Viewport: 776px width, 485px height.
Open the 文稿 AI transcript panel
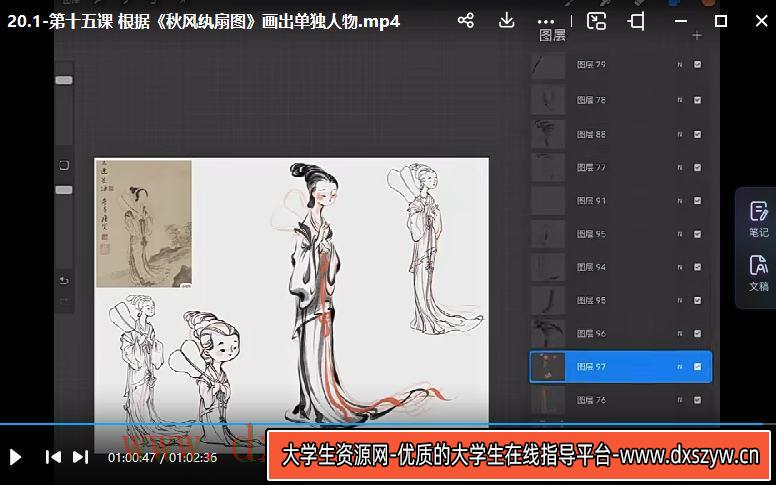[x=758, y=273]
